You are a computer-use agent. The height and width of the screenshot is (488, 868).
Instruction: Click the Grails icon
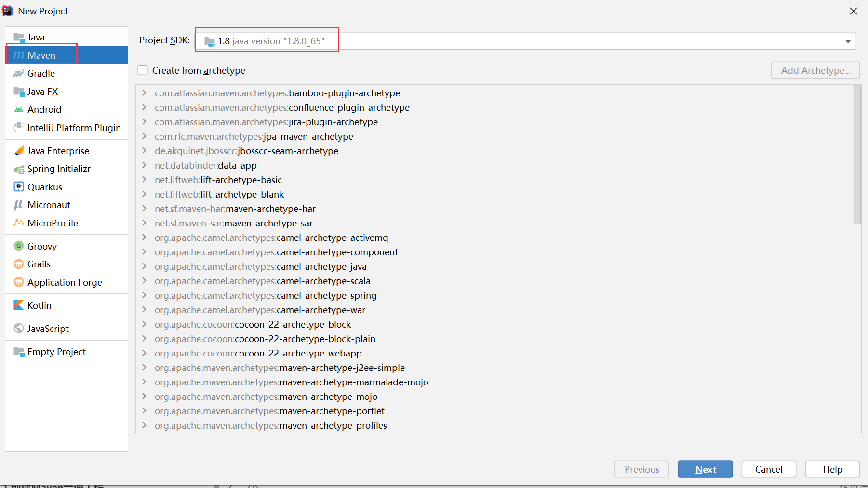coord(19,264)
